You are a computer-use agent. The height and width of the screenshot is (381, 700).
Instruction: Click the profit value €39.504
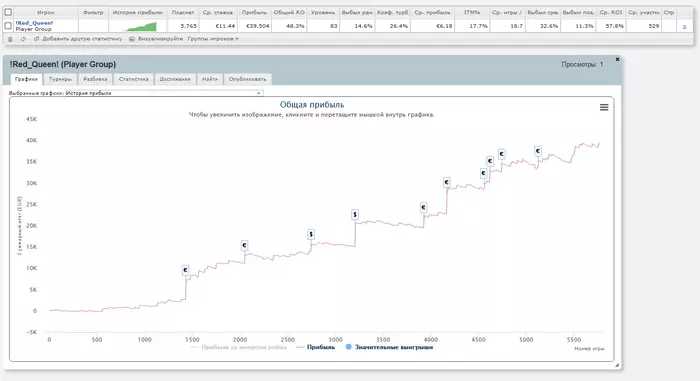[x=258, y=26]
